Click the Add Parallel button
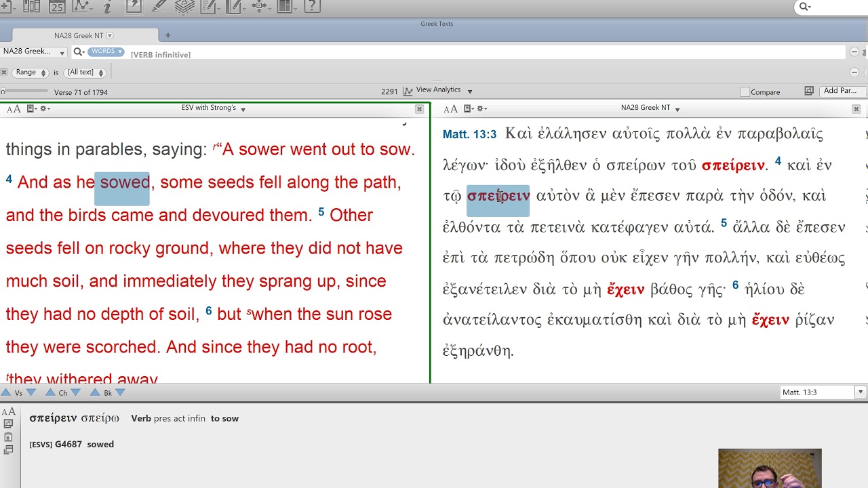 click(x=841, y=91)
